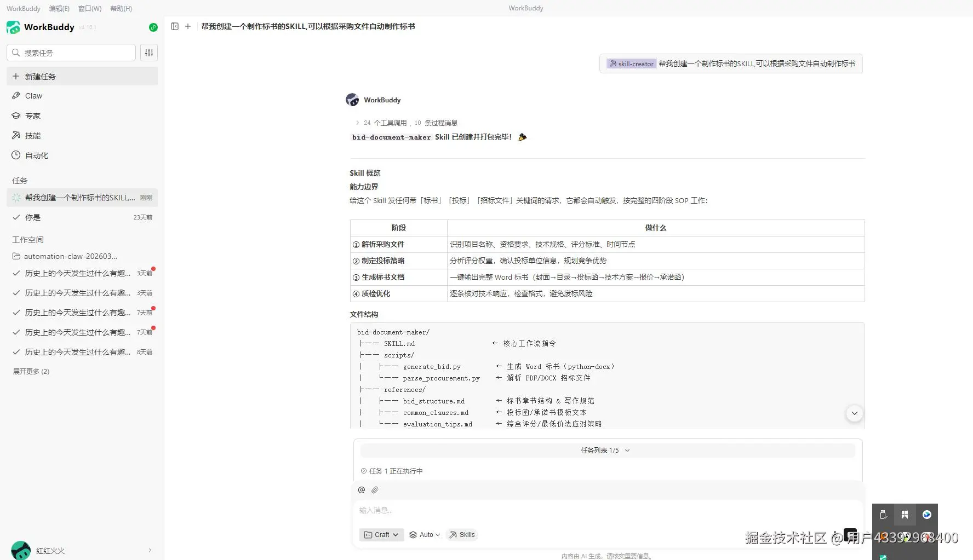The height and width of the screenshot is (560, 973).
Task: Expand 任务列表 1/5 panel
Action: [x=608, y=451]
